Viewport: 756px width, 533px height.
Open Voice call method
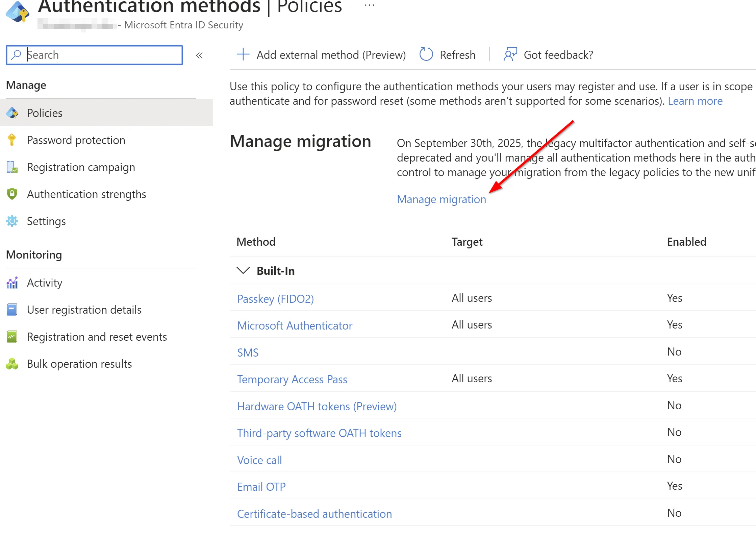point(259,460)
